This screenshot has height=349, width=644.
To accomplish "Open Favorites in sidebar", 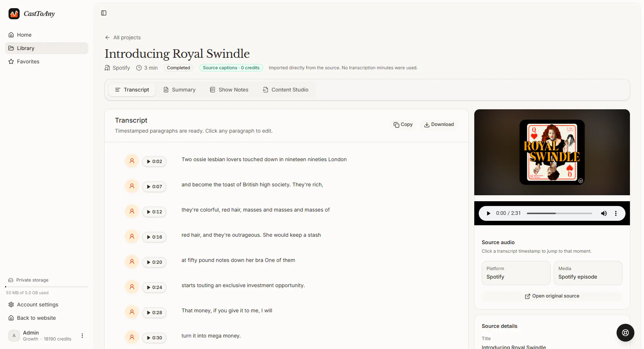I will point(47,62).
